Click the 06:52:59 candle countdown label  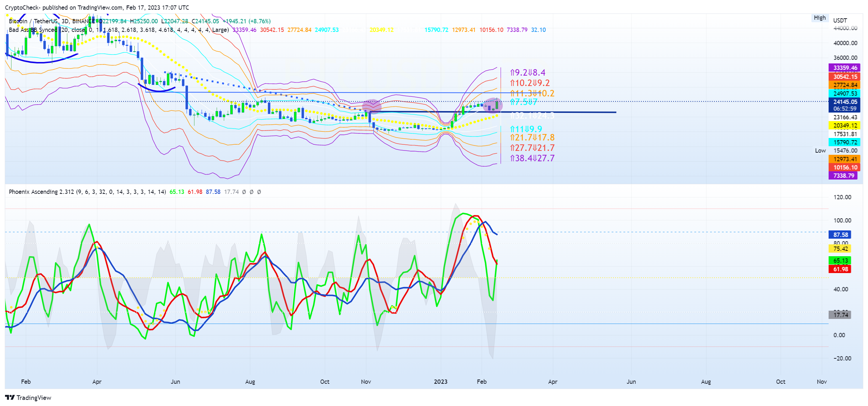click(x=844, y=109)
